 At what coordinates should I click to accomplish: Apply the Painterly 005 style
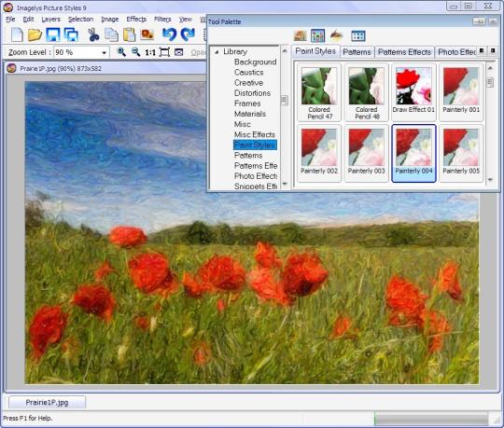point(461,154)
